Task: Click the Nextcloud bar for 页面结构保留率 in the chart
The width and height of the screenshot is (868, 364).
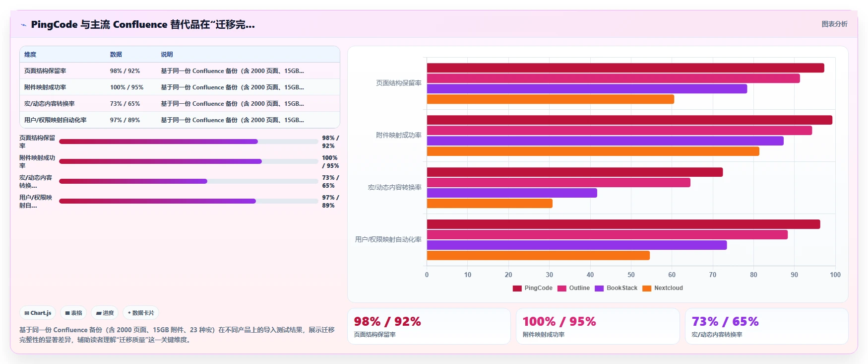Action: click(x=550, y=99)
